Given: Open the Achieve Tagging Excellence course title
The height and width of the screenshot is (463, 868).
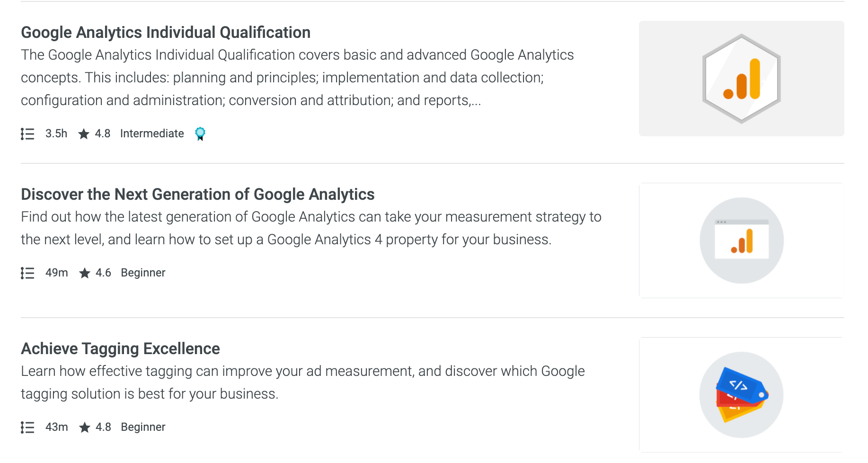Looking at the screenshot, I should tap(120, 348).
